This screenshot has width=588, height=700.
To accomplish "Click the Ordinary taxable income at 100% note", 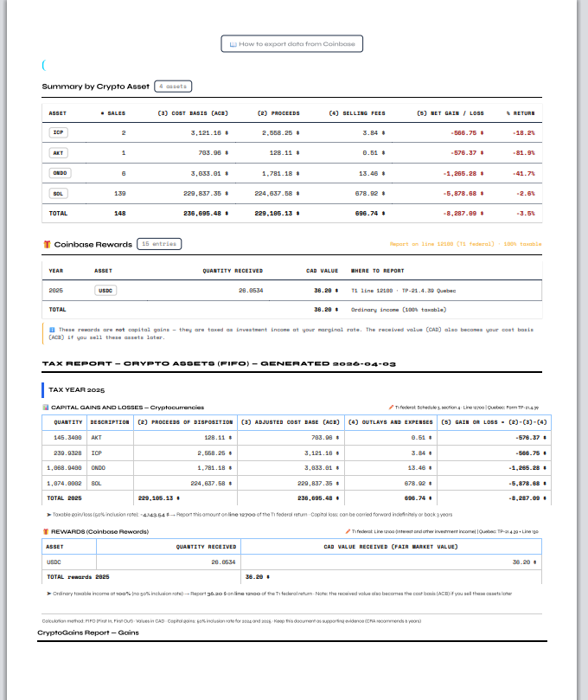I will [279, 594].
